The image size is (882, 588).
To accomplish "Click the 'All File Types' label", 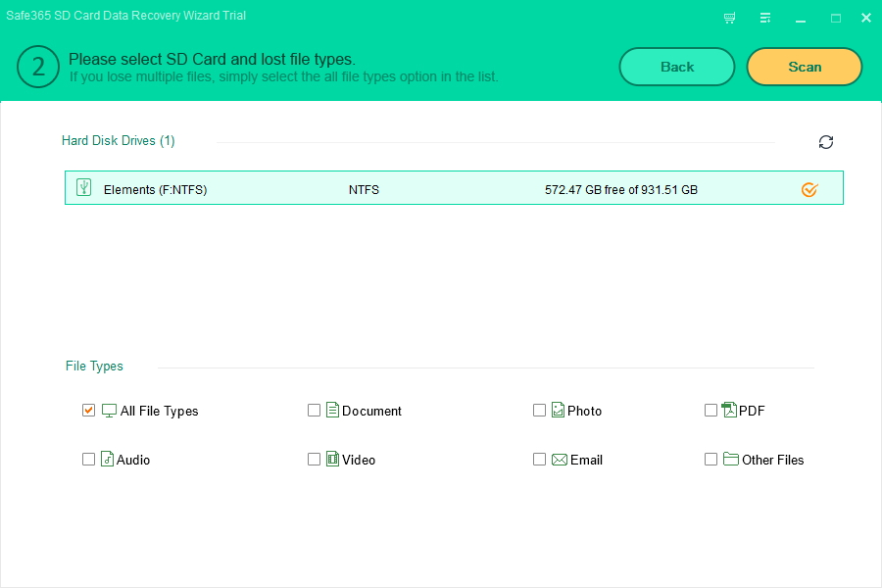I will point(159,412).
